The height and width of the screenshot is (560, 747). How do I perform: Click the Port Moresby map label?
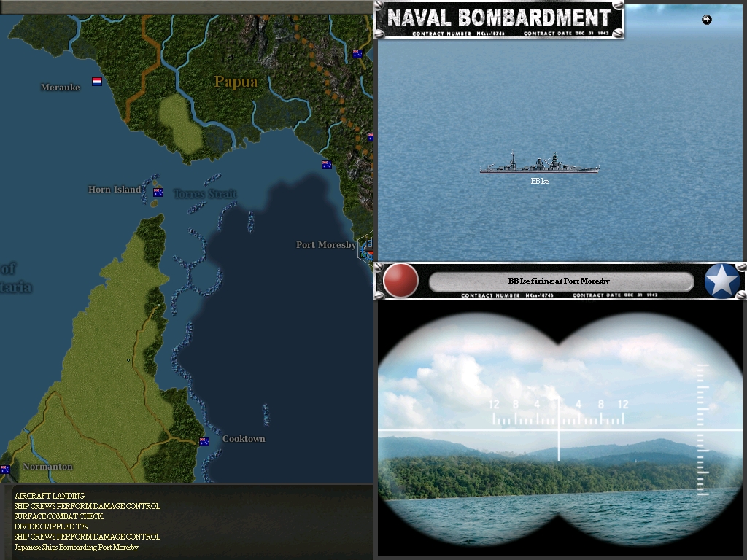(326, 245)
